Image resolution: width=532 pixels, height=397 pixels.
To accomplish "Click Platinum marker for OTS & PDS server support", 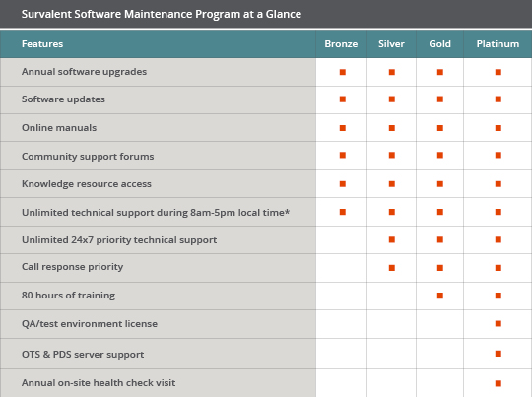I will tap(499, 354).
